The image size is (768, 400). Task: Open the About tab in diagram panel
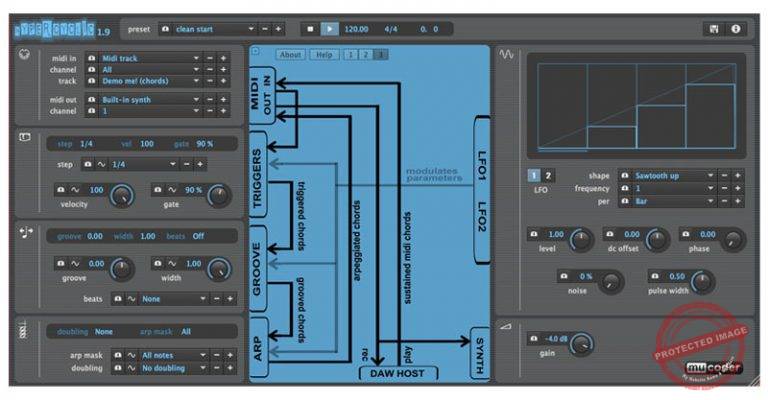(x=290, y=55)
